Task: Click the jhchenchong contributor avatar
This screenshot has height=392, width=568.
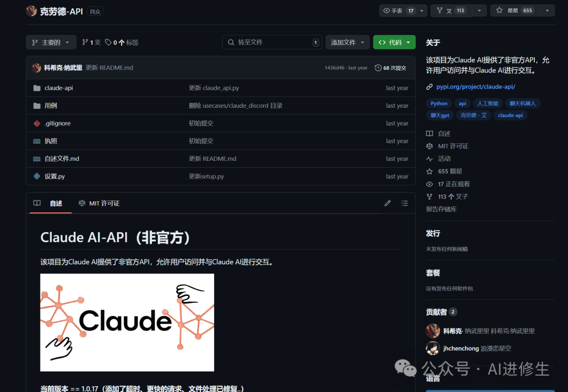Action: pyautogui.click(x=432, y=348)
